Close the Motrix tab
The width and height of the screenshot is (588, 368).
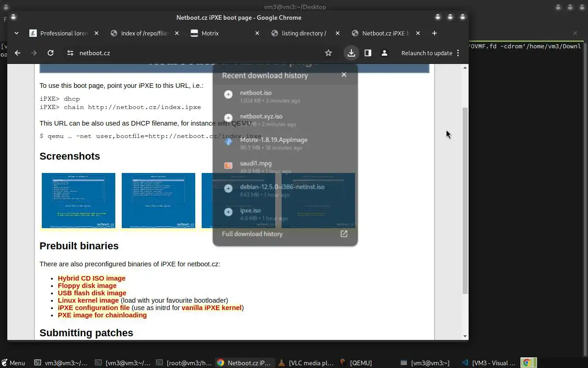[257, 33]
